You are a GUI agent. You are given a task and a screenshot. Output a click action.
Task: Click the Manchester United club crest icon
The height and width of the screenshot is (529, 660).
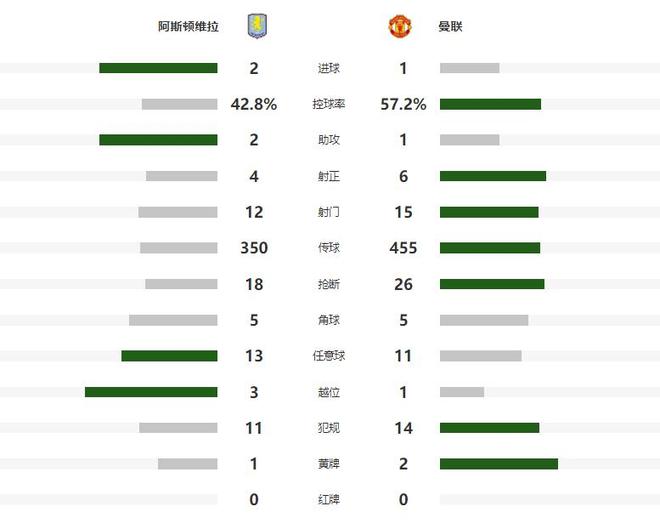(x=399, y=27)
